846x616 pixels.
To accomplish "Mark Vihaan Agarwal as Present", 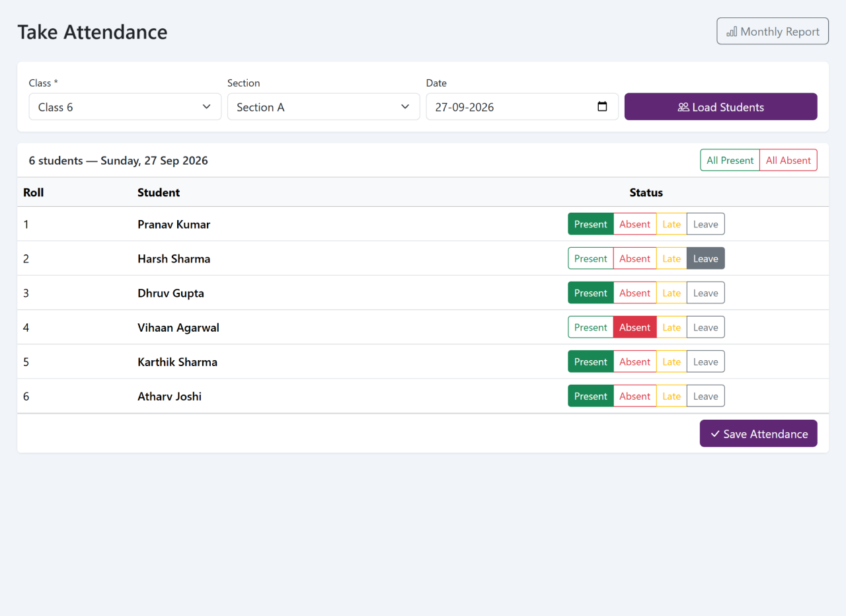I will pyautogui.click(x=591, y=327).
